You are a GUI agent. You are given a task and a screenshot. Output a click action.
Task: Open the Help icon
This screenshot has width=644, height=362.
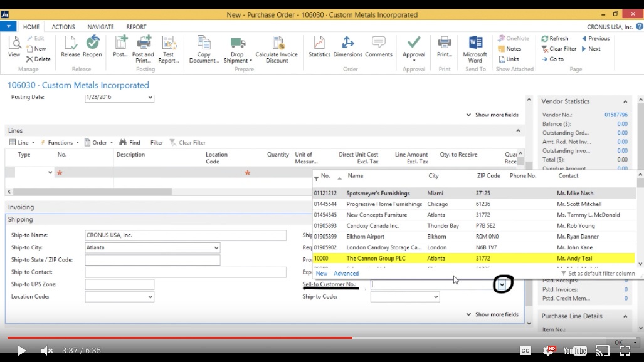[640, 27]
